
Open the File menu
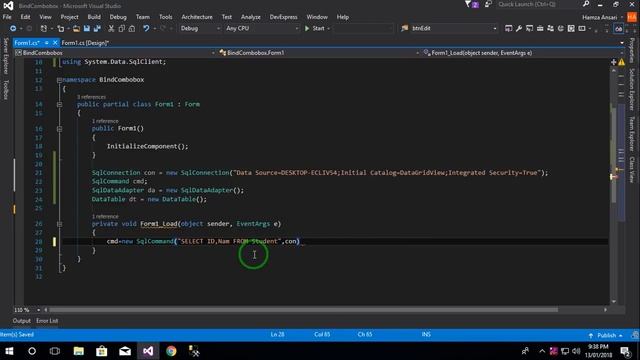pos(7,17)
